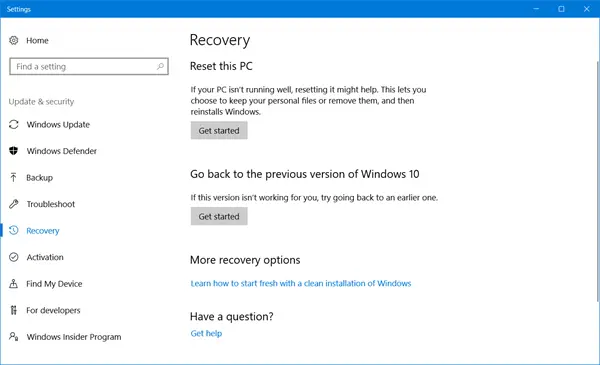
Task: Focus the Find a setting search box
Action: point(89,67)
